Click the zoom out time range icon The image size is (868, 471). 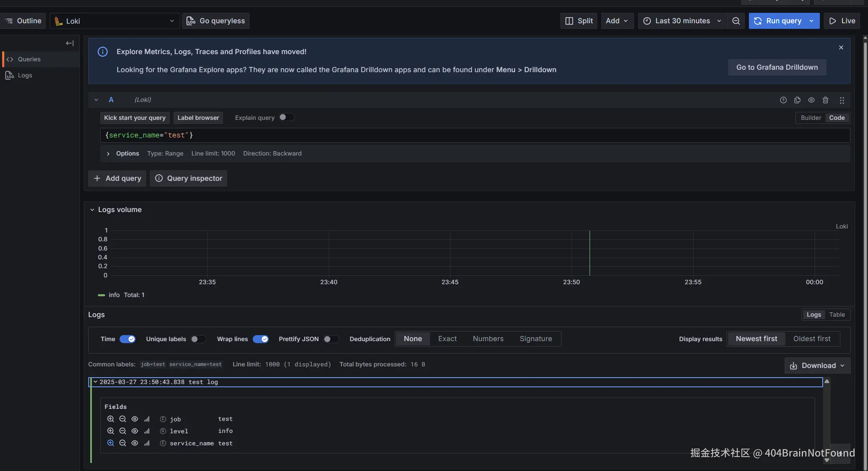(x=736, y=21)
